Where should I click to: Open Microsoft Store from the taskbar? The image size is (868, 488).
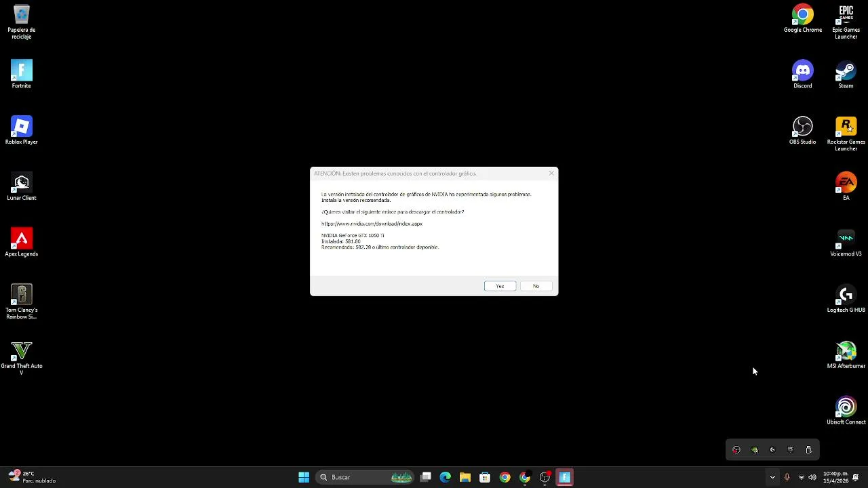(x=485, y=477)
